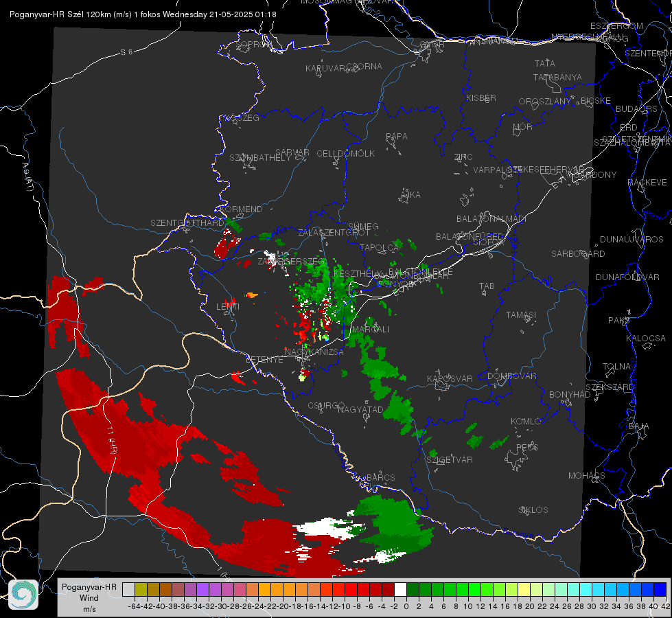The height and width of the screenshot is (618, 672).
Task: Click the BARCS map label
Action: 380,477
